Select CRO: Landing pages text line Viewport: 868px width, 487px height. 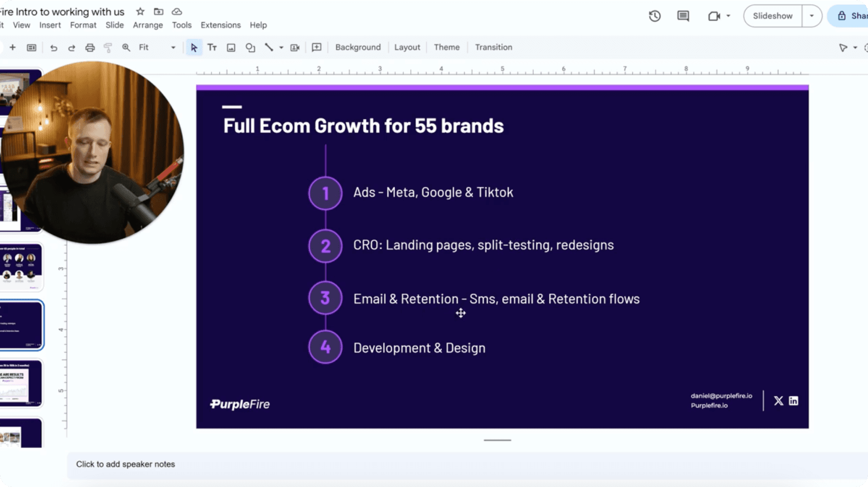click(x=483, y=245)
